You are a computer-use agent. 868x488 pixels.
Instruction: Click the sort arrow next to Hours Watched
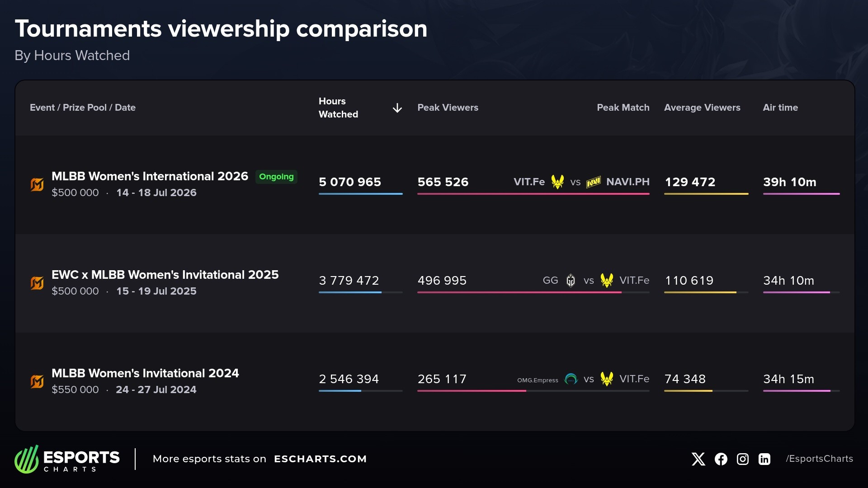click(397, 108)
